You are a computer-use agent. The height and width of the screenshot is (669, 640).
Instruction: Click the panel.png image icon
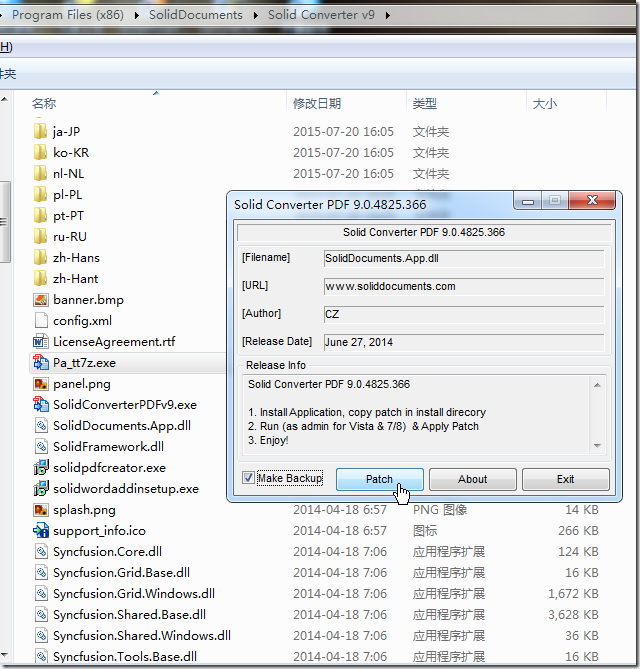pos(41,384)
